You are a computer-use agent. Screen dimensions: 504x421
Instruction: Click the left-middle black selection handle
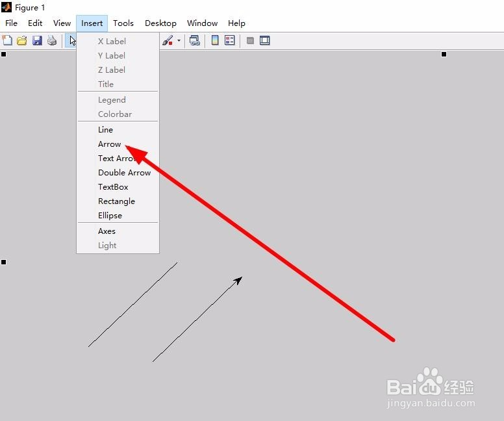coord(3,262)
